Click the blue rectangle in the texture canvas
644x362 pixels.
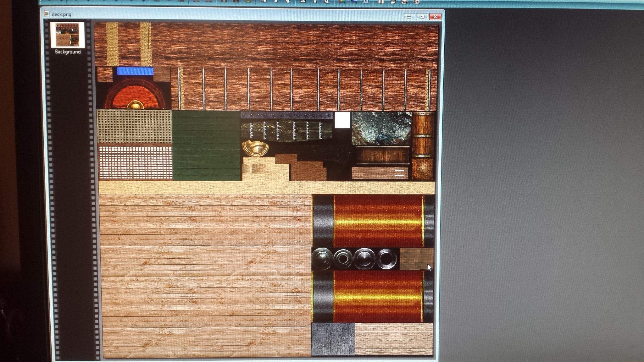point(135,71)
